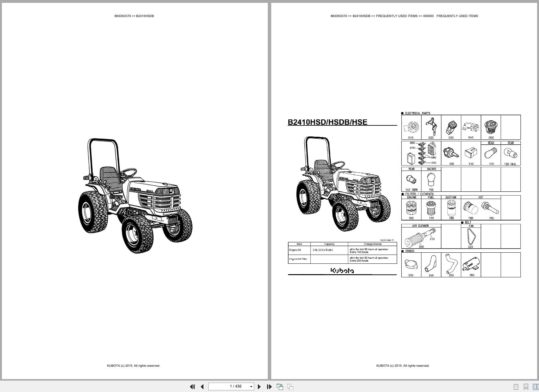The image size is (539, 392).
Task: Click the Engine Oil Filter row label
Action: (298, 259)
